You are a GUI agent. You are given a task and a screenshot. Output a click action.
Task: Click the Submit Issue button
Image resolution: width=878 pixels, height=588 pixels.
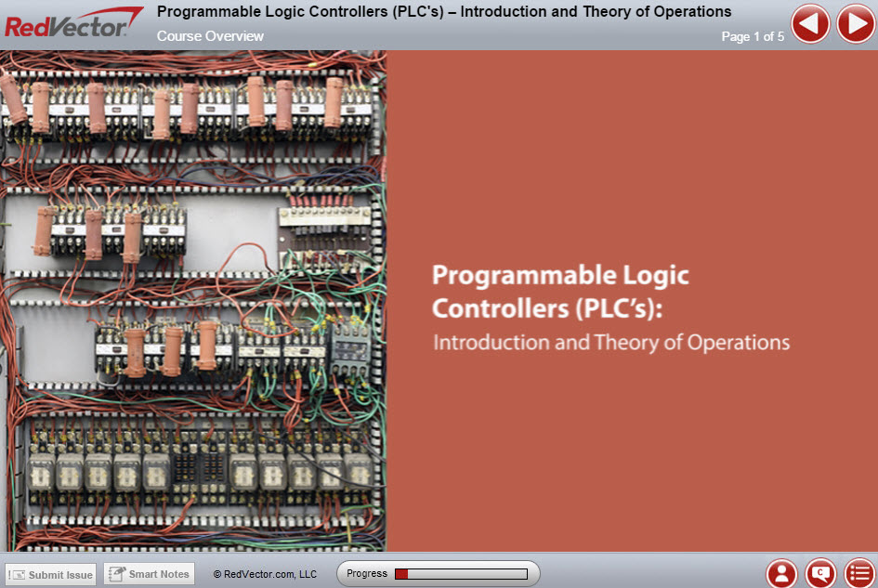[50, 574]
